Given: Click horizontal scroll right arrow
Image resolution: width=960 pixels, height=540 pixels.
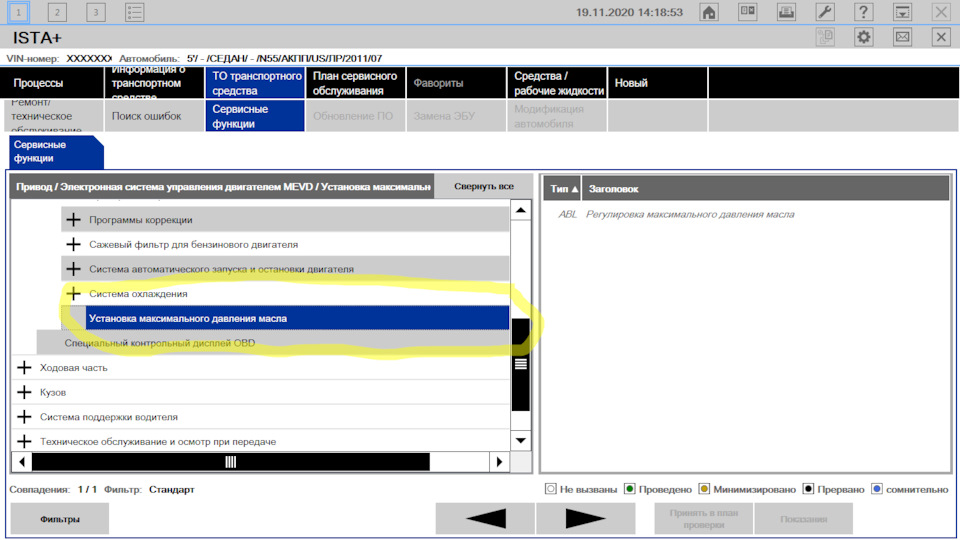Looking at the screenshot, I should [x=499, y=462].
